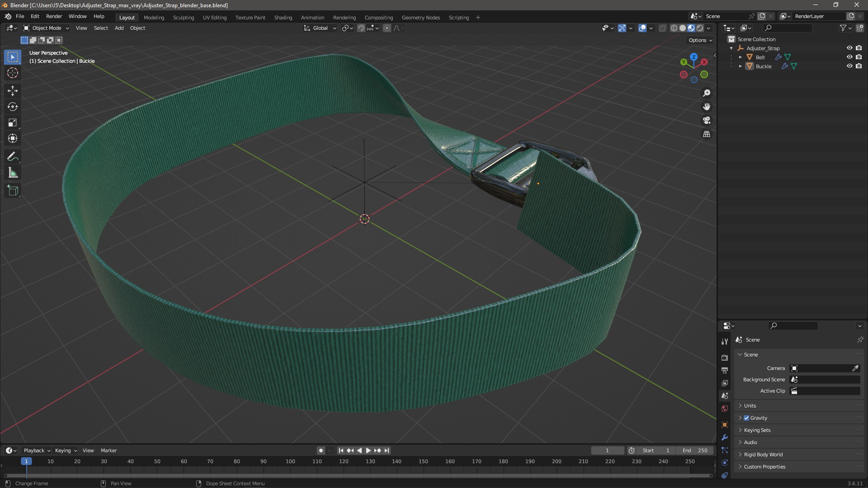Play the animation forward
This screenshot has width=868, height=488.
tap(368, 450)
